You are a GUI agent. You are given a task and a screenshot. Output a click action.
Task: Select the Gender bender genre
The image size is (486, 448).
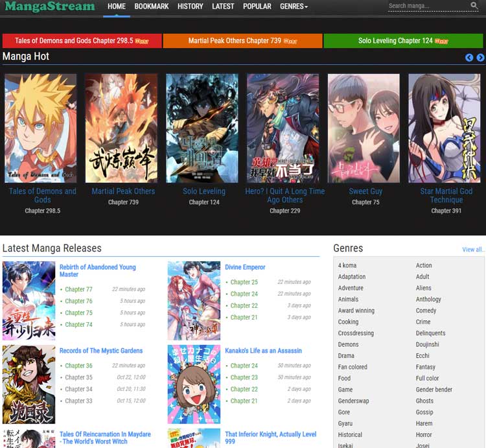[434, 390]
